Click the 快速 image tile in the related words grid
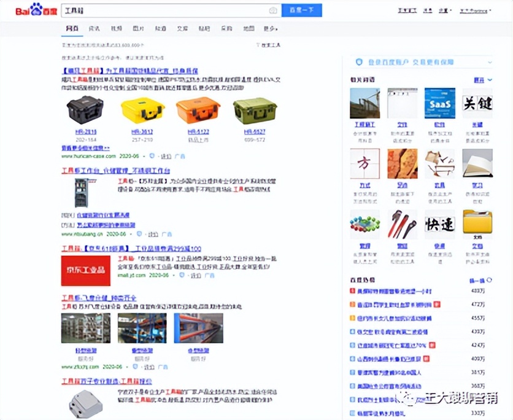 coord(439,222)
